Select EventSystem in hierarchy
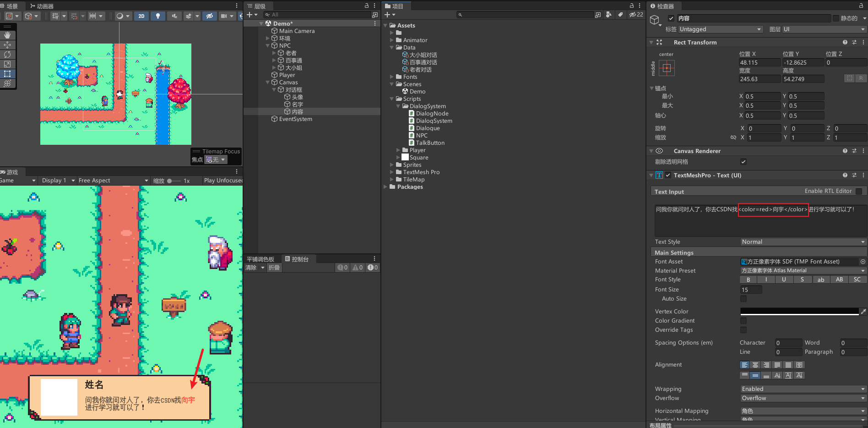This screenshot has width=868, height=428. pyautogui.click(x=295, y=119)
